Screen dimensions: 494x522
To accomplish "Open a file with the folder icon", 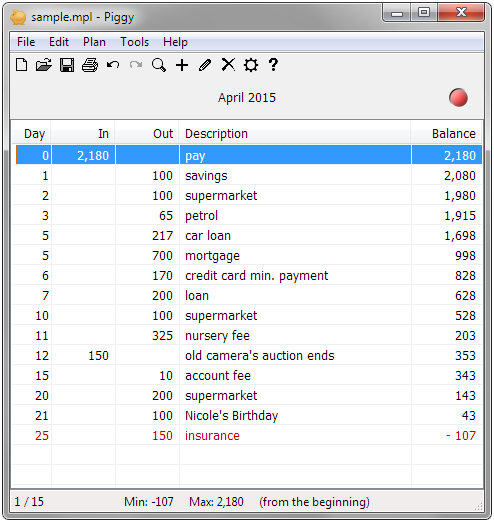I will click(x=44, y=65).
